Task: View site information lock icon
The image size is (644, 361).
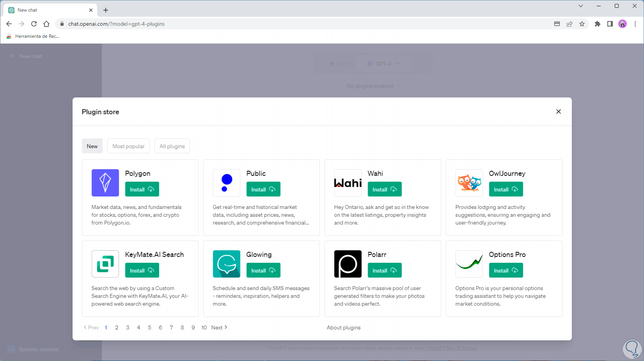Action: (62, 24)
